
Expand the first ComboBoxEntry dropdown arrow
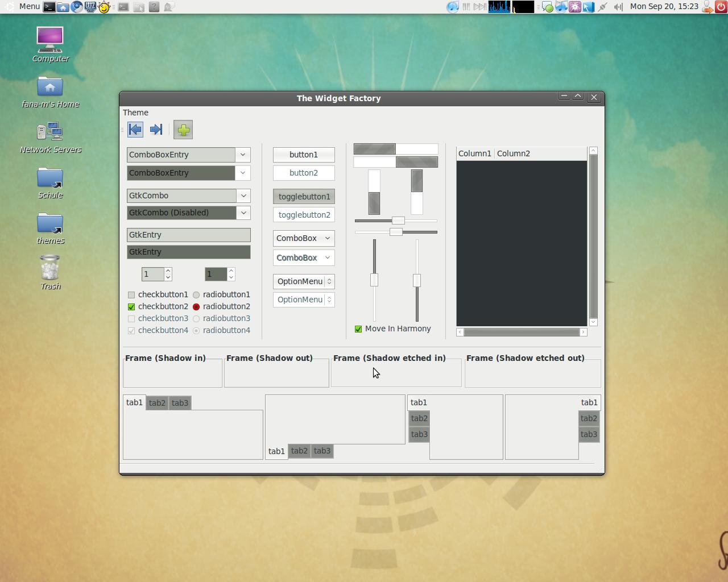click(x=243, y=155)
